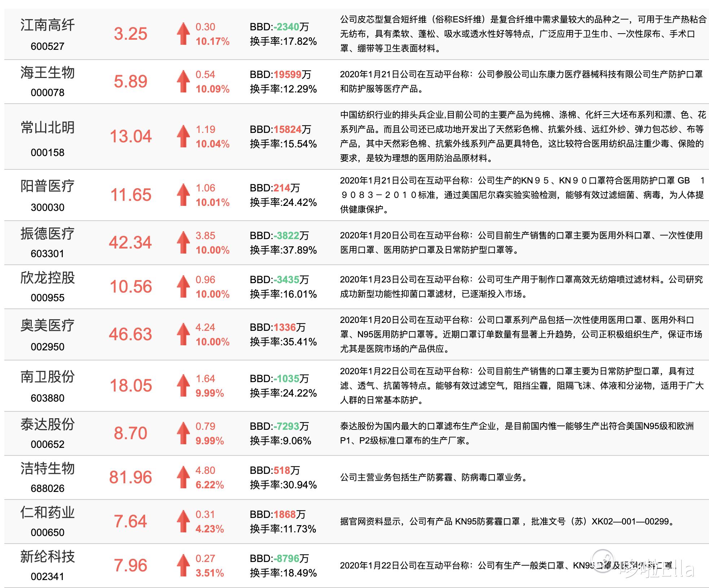Select stock name 南卫股份
Viewport: 709px width, 588px height.
pos(48,377)
